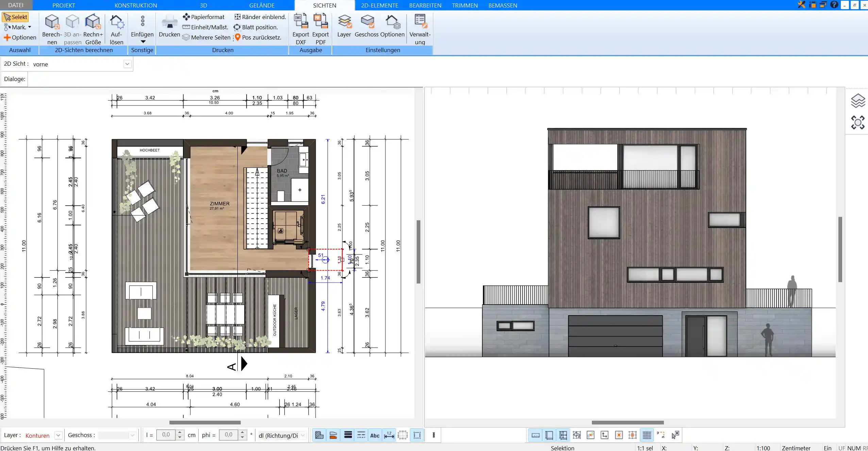
Task: Click the Auflösen house icon
Action: click(x=117, y=22)
